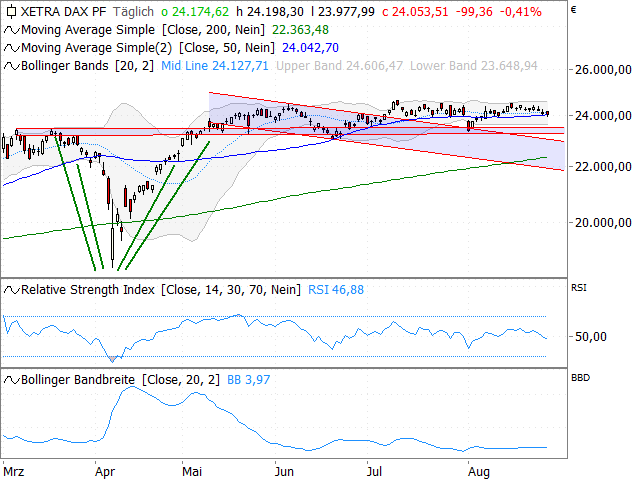The image size is (640, 480).
Task: Click the RSI 46,88 value label
Action: tap(336, 290)
